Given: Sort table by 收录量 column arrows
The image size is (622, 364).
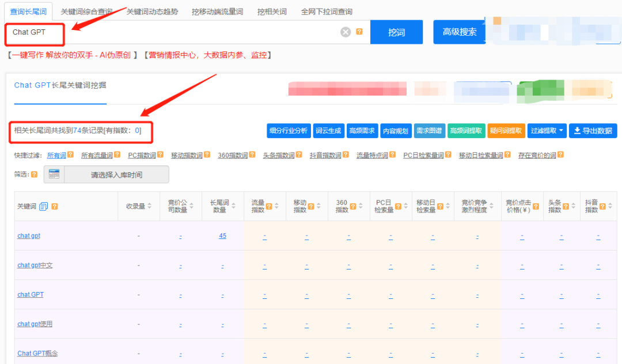Looking at the screenshot, I should [150, 206].
